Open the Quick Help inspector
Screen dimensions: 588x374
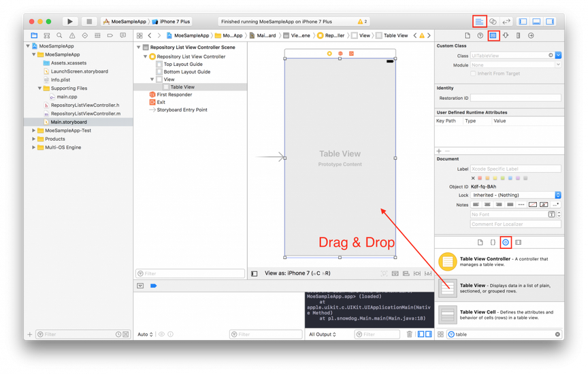pyautogui.click(x=480, y=35)
